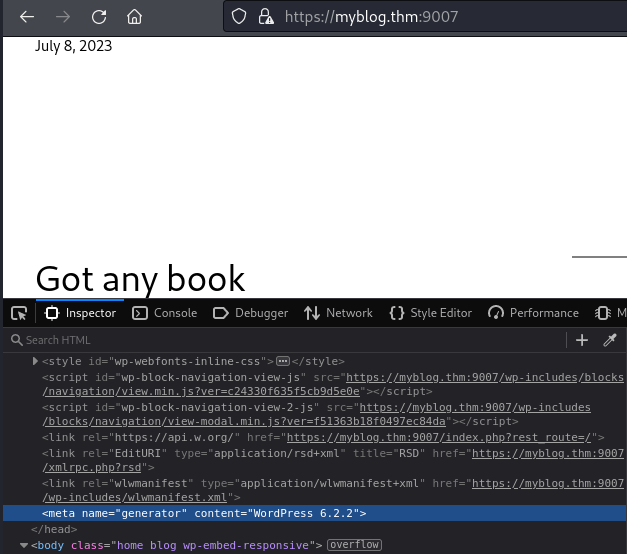Open the wlwmanifest.xml link
The image size is (627, 554).
(x=333, y=490)
